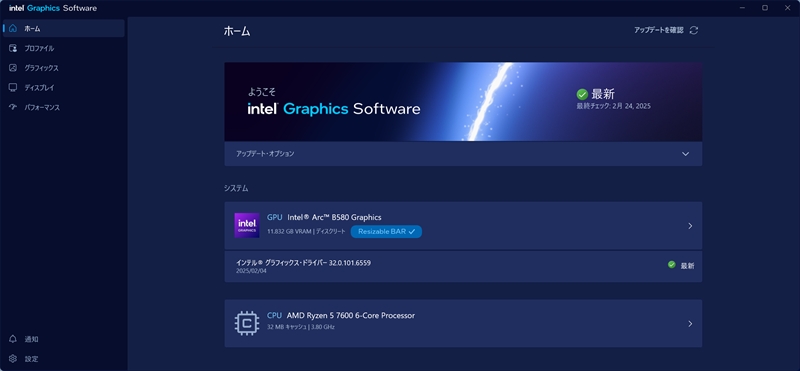Click the green 最新 status check in banner

[x=582, y=94]
